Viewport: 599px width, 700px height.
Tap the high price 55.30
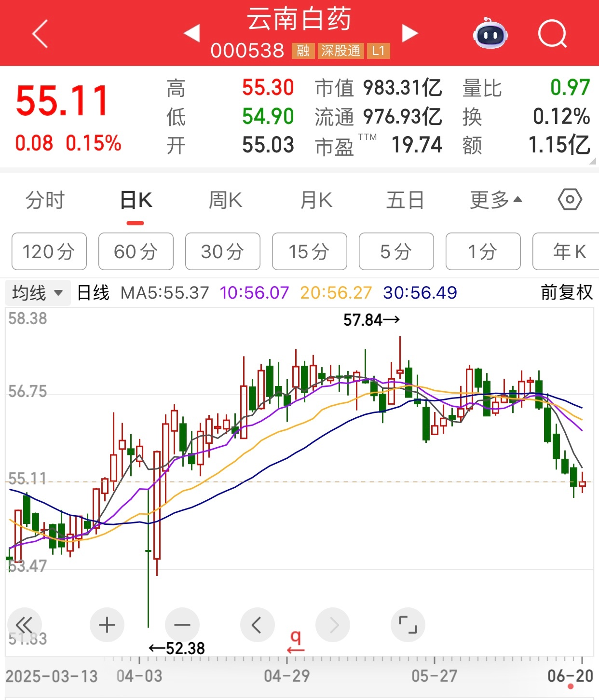pos(268,88)
